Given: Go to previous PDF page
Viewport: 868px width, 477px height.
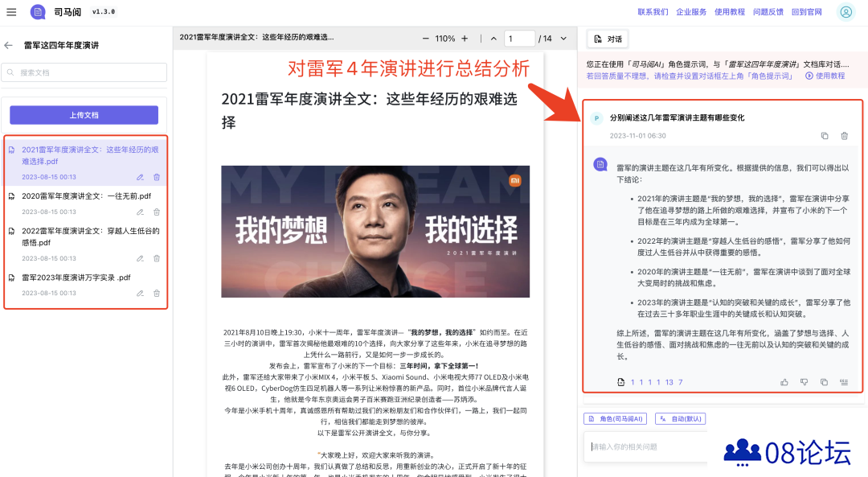Looking at the screenshot, I should [x=493, y=39].
